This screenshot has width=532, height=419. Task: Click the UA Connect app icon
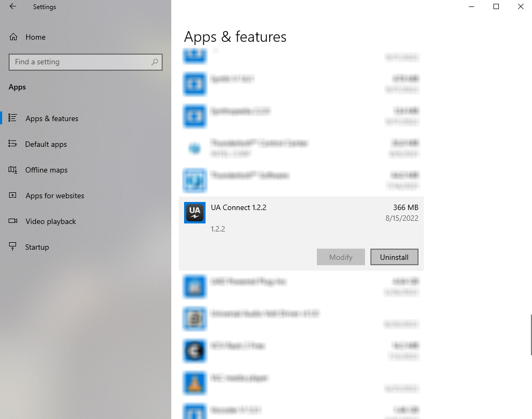coord(194,212)
